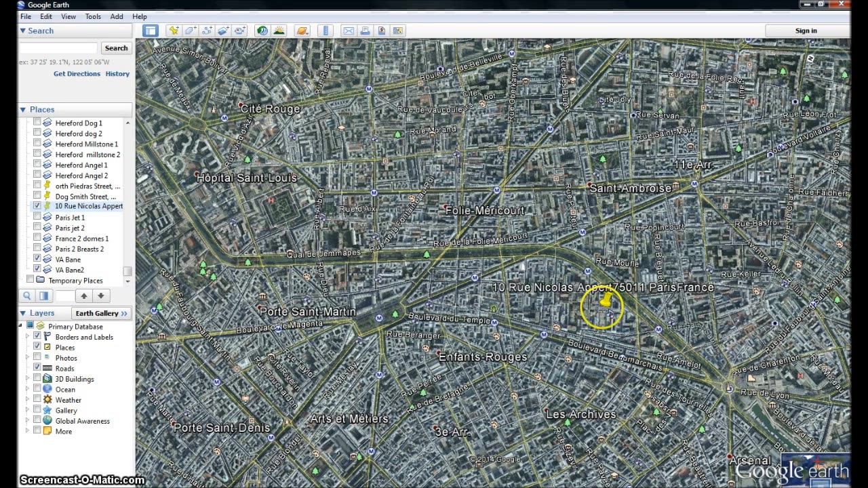Uncheck the VA Bane overlay
868x488 pixels.
click(37, 260)
